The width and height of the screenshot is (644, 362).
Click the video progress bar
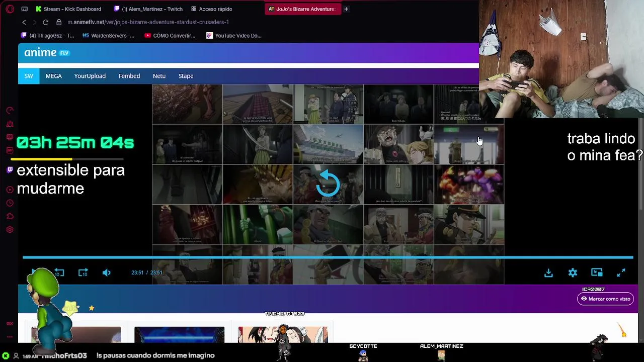[x=328, y=257]
